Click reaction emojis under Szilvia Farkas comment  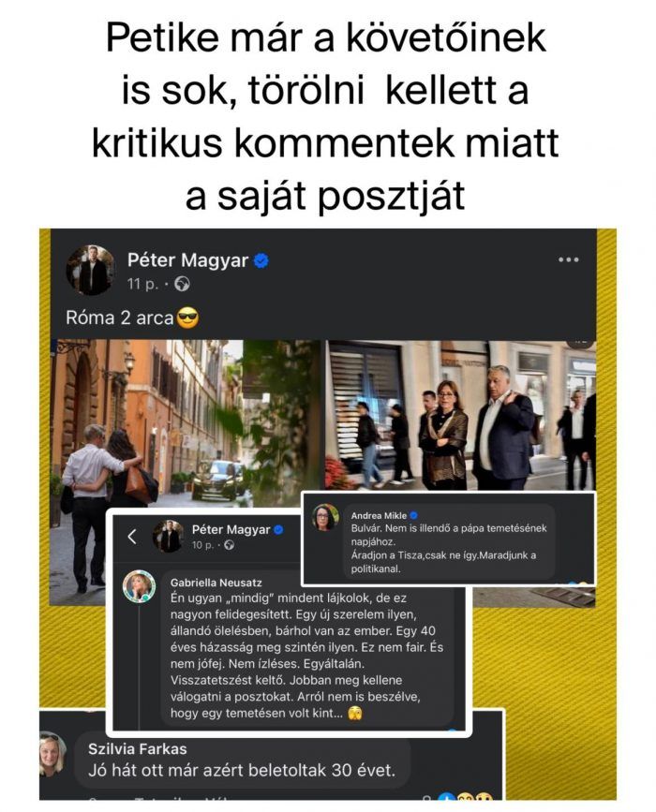466,797
